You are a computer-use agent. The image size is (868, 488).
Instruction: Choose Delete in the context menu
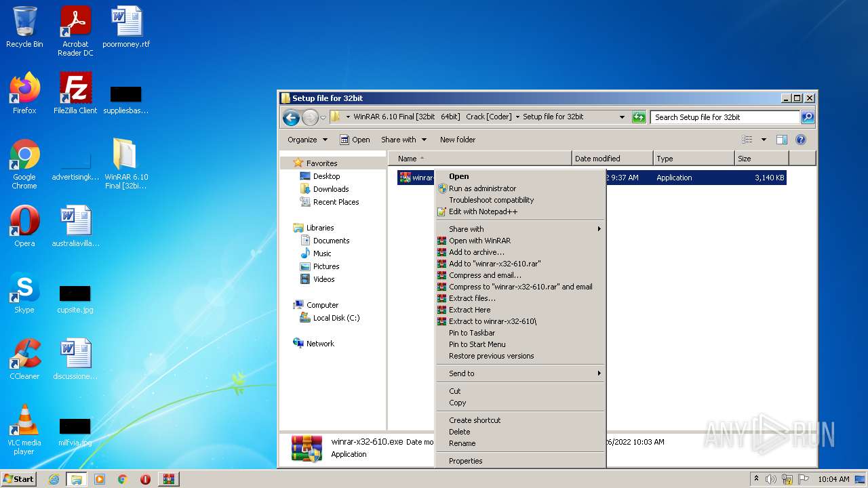tap(520, 432)
